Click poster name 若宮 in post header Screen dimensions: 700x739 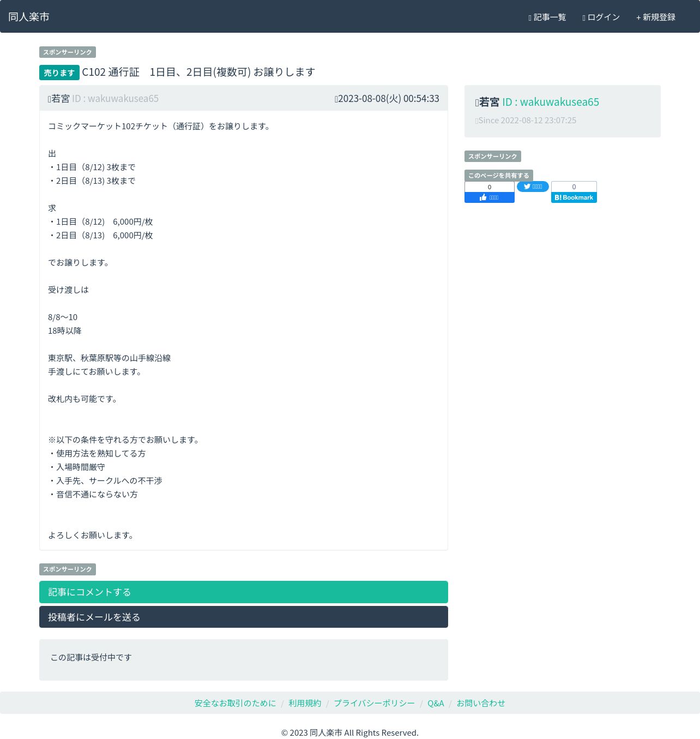pos(61,99)
